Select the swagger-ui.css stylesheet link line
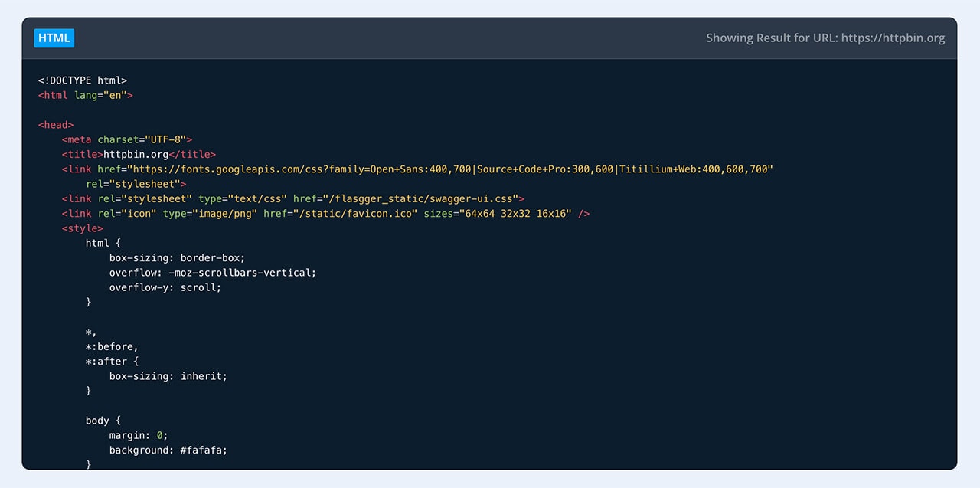The image size is (980, 488). [293, 198]
